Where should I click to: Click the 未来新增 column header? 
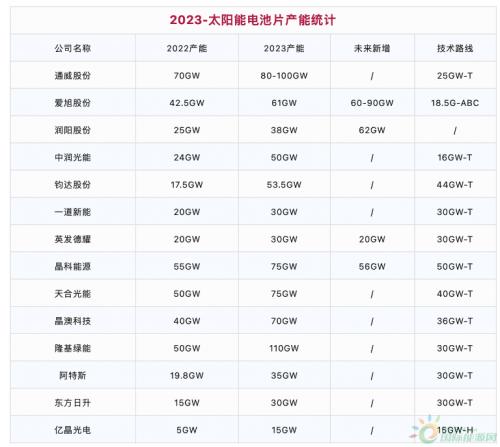pyautogui.click(x=372, y=48)
